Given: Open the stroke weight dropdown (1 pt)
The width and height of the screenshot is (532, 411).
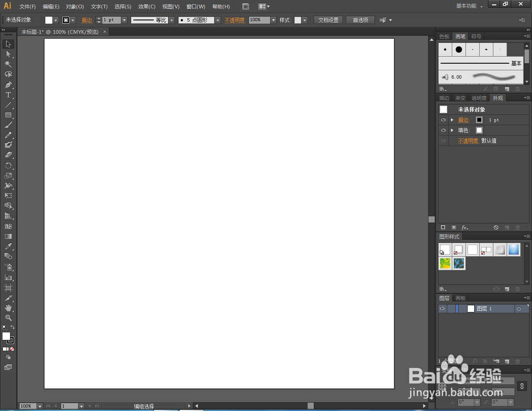Looking at the screenshot, I should click(x=124, y=20).
